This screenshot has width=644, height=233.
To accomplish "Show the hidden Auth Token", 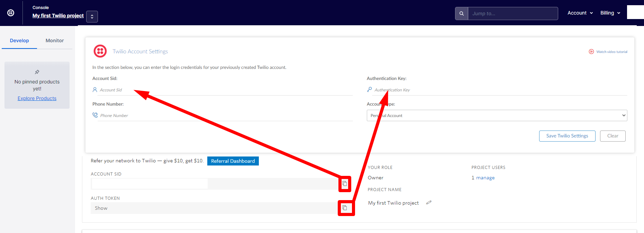I will pyautogui.click(x=101, y=208).
